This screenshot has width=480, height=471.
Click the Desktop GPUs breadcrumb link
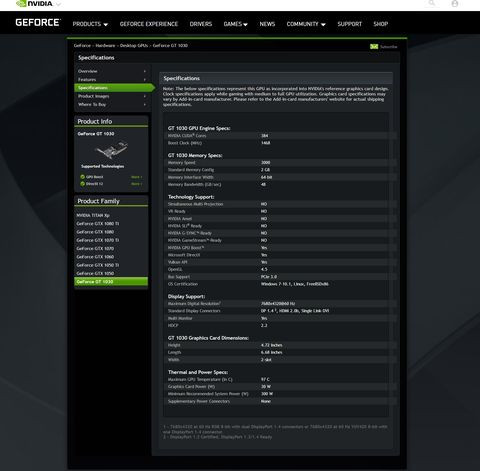[x=134, y=46]
